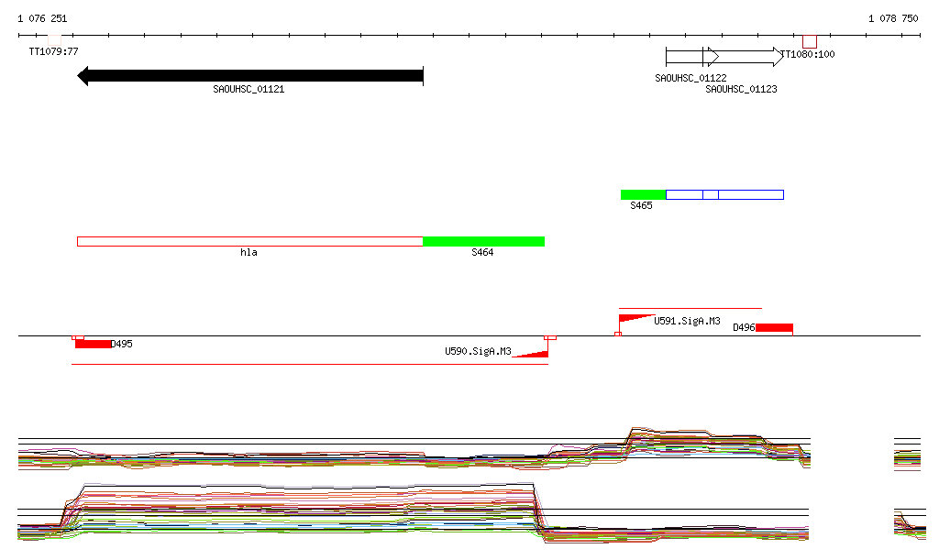This screenshot has width=939, height=560.
Task: Click the green S465 segment bar
Action: (x=643, y=194)
